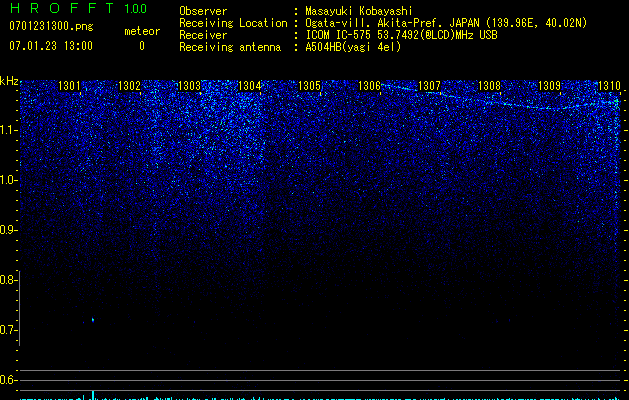The width and height of the screenshot is (629, 400).
Task: Click the 1303 time marker
Action: point(189,86)
